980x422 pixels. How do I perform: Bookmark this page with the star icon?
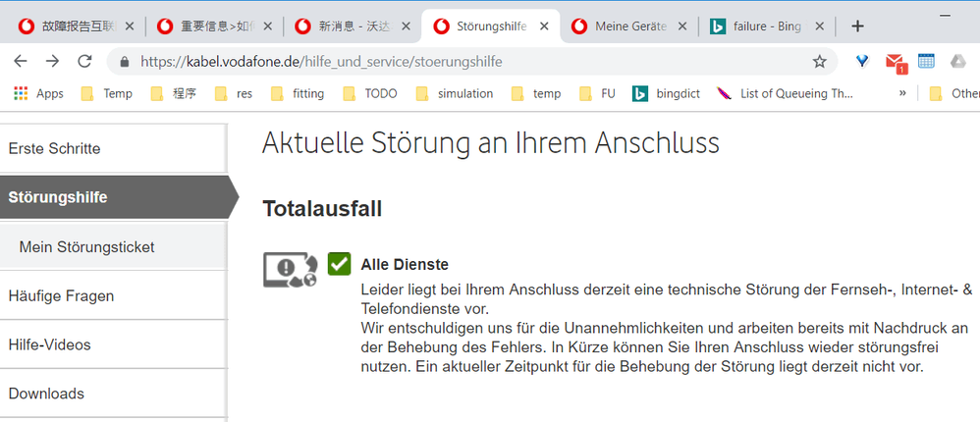point(820,62)
